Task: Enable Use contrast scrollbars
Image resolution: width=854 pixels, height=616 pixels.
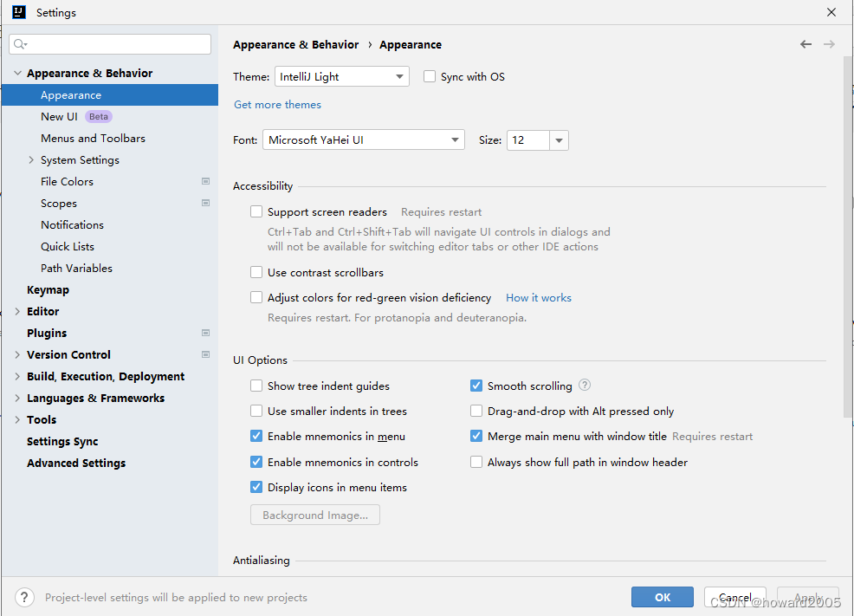Action: click(x=256, y=272)
